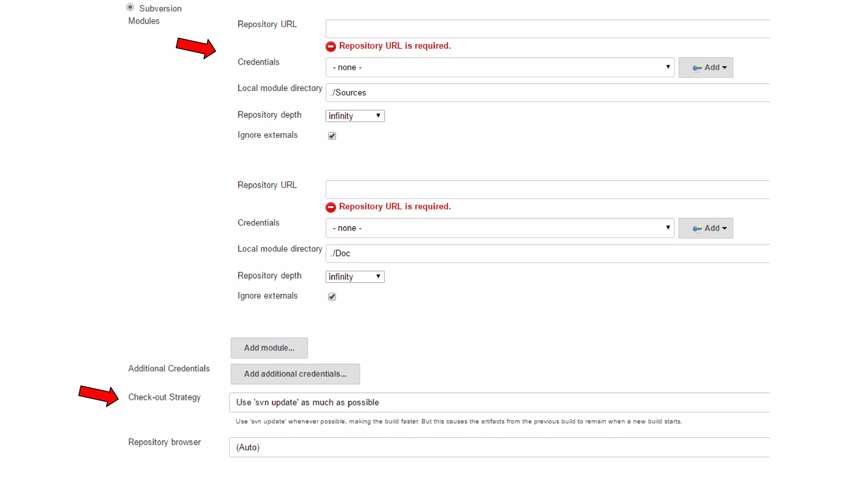Viewport: 868px width, 488px height.
Task: Click the key icon on the first Add button
Action: [697, 68]
